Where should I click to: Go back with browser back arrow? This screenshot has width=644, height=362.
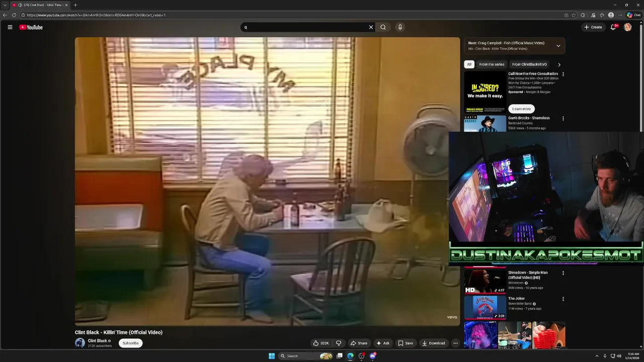coord(5,15)
